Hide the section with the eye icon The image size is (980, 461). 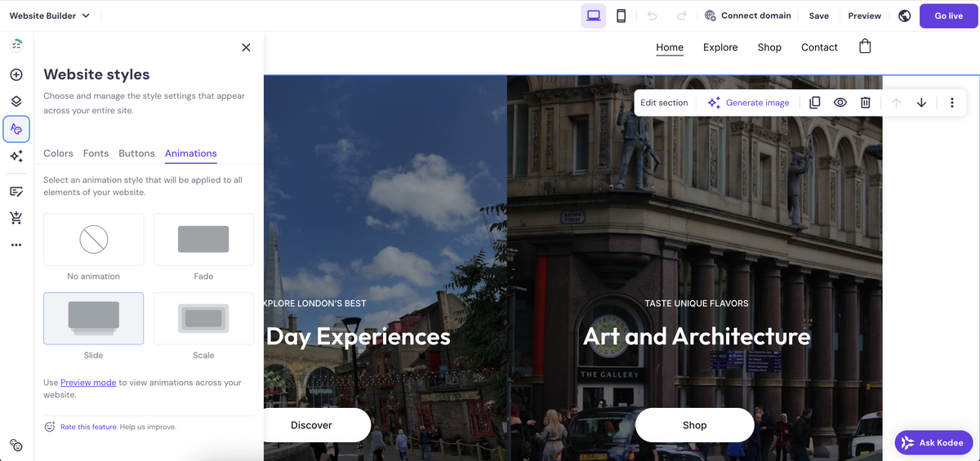(840, 103)
